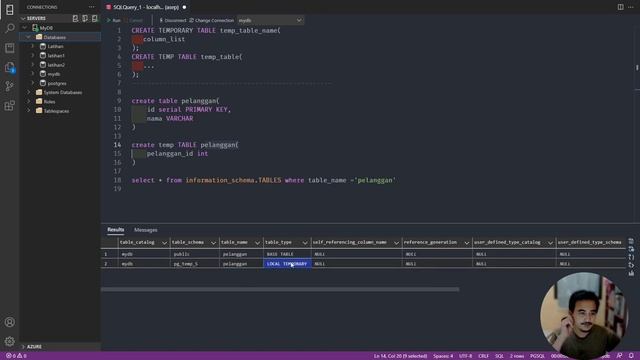Expand the latihan1 database node
This screenshot has width=640, height=360.
33,56
